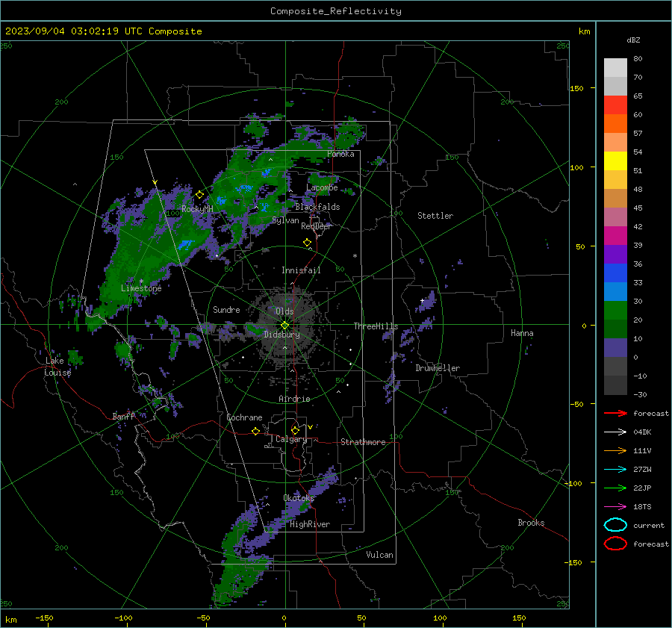Click the red forecast ellipse icon
672x628 pixels.
[x=615, y=544]
